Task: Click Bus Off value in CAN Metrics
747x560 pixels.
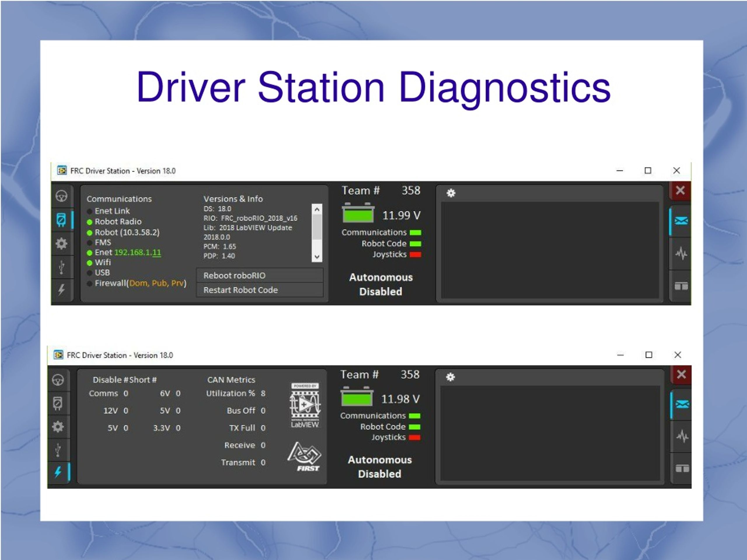Action: (263, 411)
